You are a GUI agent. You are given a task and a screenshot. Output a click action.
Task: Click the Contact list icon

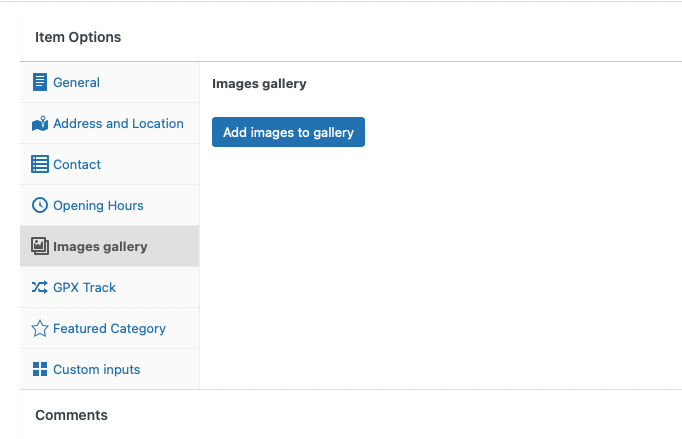40,164
